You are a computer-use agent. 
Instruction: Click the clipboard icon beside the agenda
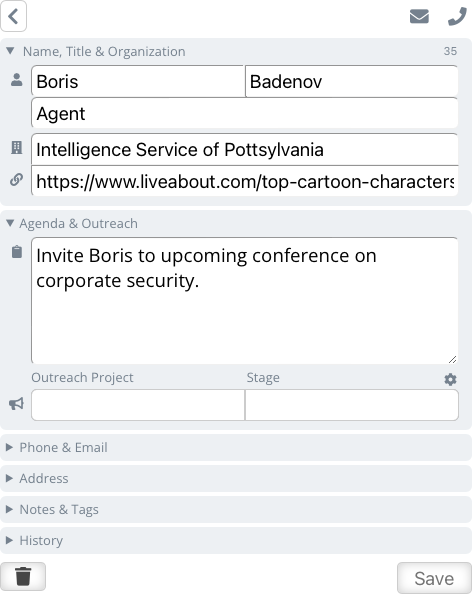(17, 252)
